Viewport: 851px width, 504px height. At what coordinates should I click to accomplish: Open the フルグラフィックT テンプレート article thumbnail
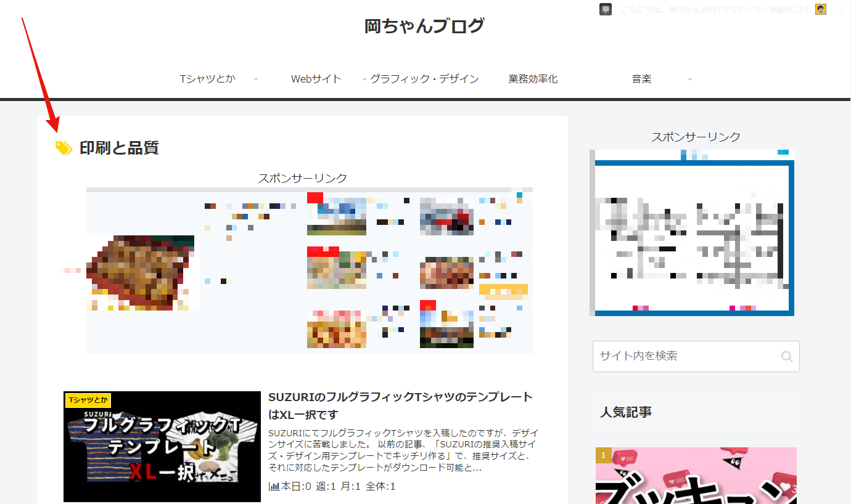[x=162, y=447]
